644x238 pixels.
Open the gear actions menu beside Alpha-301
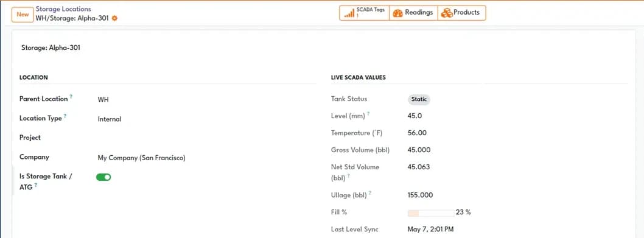click(114, 18)
